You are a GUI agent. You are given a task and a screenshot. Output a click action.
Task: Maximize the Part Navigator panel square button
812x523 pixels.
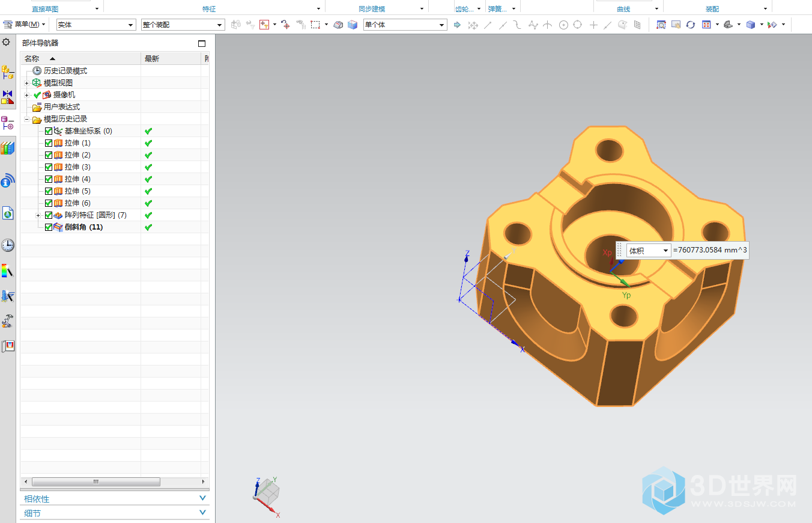pyautogui.click(x=202, y=43)
